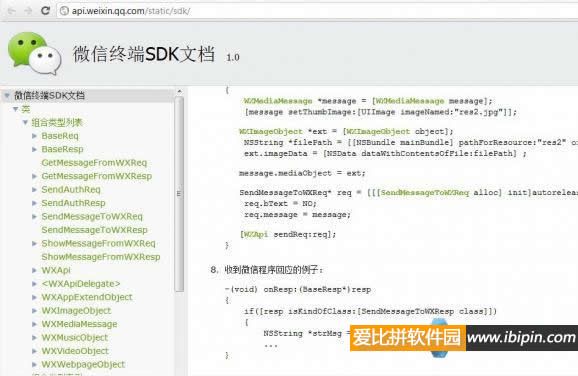Image resolution: width=578 pixels, height=376 pixels.
Task: Click the address bar URL field
Action: pyautogui.click(x=317, y=11)
